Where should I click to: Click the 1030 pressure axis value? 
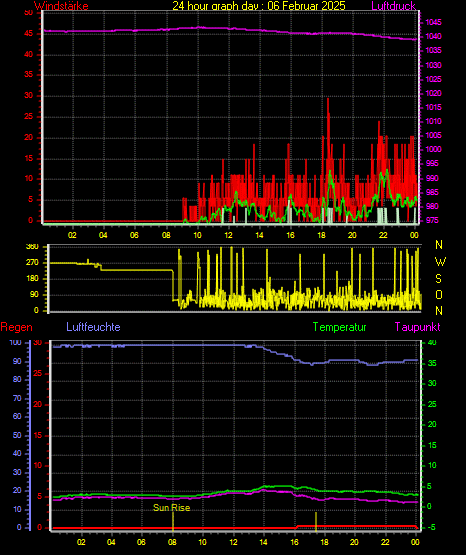coord(433,65)
